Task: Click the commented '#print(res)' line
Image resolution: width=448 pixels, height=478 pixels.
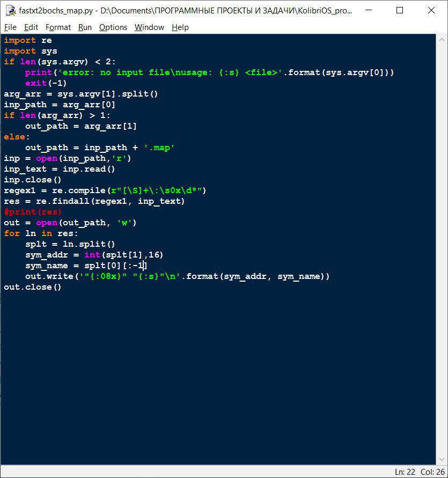Action: [x=33, y=212]
